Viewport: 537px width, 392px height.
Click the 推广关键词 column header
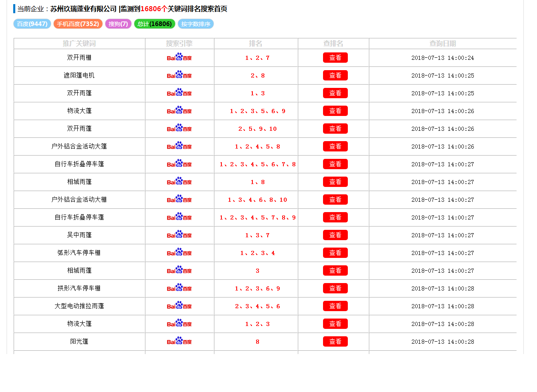click(79, 43)
